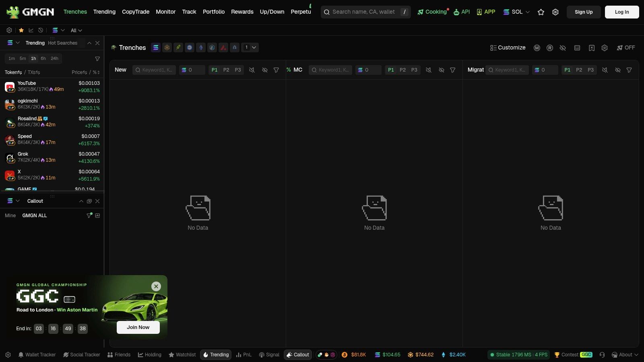Collapse the Trending panel chevron
644x362 pixels.
[89, 43]
